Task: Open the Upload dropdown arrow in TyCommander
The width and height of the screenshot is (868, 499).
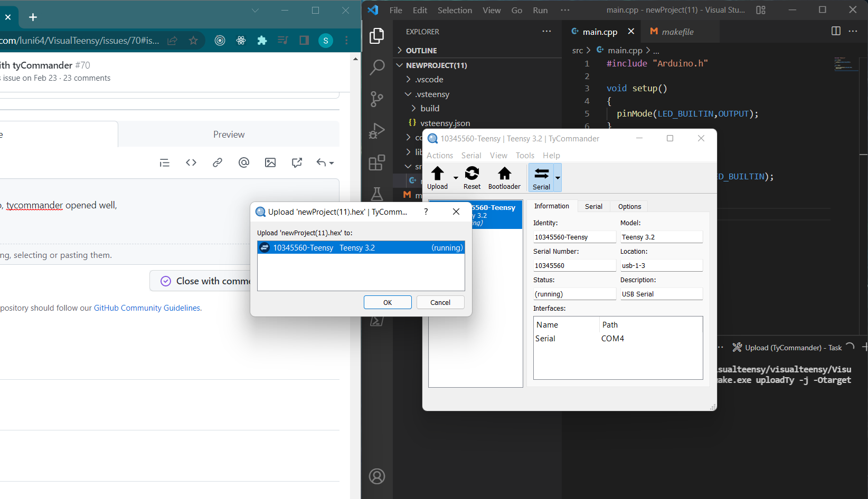Action: (x=456, y=178)
